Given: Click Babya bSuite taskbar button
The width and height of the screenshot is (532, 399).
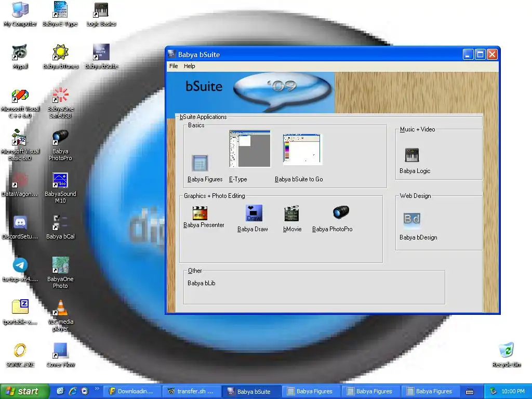Looking at the screenshot, I should point(251,392).
